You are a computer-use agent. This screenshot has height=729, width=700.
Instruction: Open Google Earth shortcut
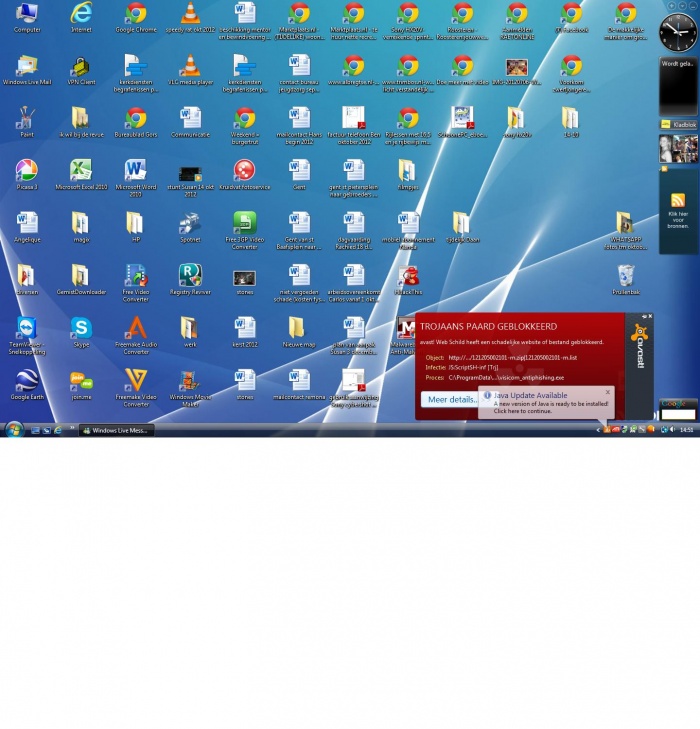[27, 385]
